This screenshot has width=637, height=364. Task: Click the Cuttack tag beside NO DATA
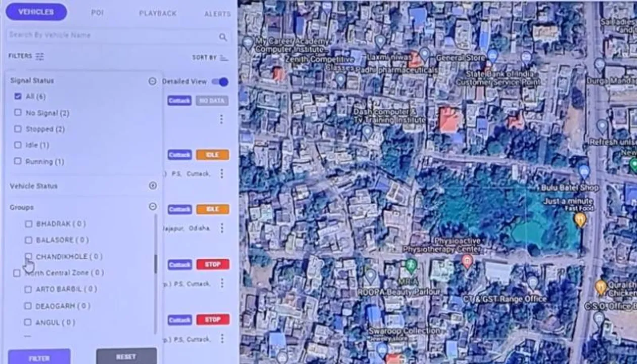tap(179, 101)
